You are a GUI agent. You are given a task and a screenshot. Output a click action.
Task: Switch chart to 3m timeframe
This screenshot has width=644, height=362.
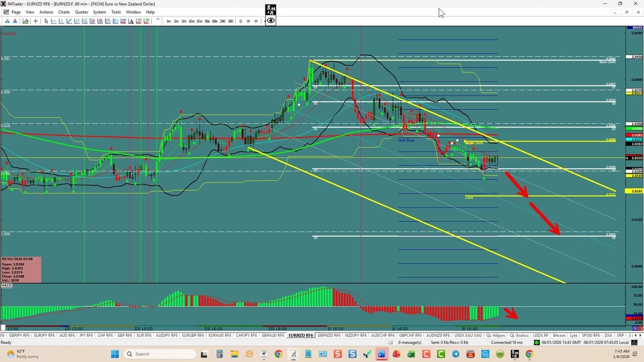[176, 21]
